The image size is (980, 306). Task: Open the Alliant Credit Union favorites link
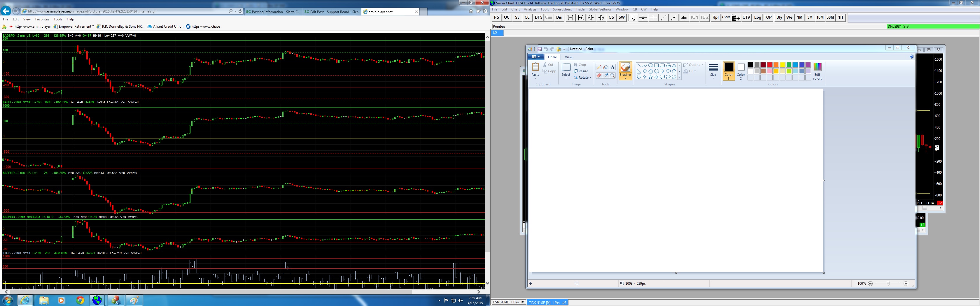click(165, 27)
